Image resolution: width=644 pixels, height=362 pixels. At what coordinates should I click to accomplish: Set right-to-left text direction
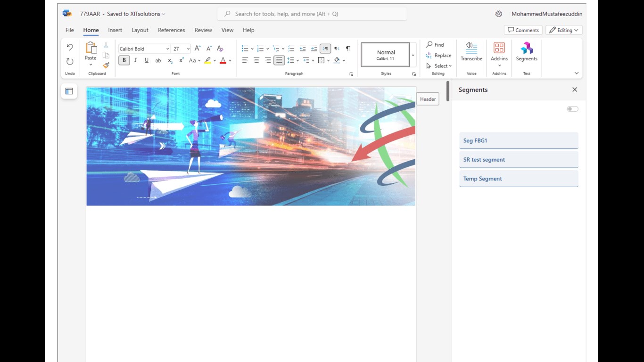pyautogui.click(x=337, y=49)
